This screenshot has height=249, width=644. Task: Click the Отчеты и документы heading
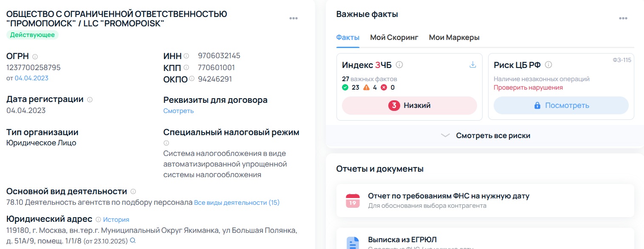point(380,169)
